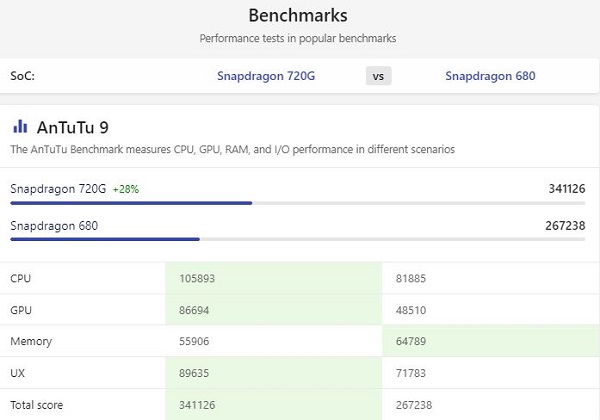Viewport: 600px width, 420px height.
Task: Click the UX row label
Action: [18, 373]
